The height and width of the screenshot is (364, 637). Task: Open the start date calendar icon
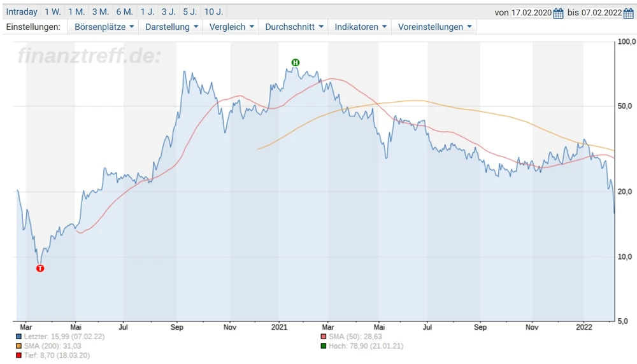[x=558, y=13]
